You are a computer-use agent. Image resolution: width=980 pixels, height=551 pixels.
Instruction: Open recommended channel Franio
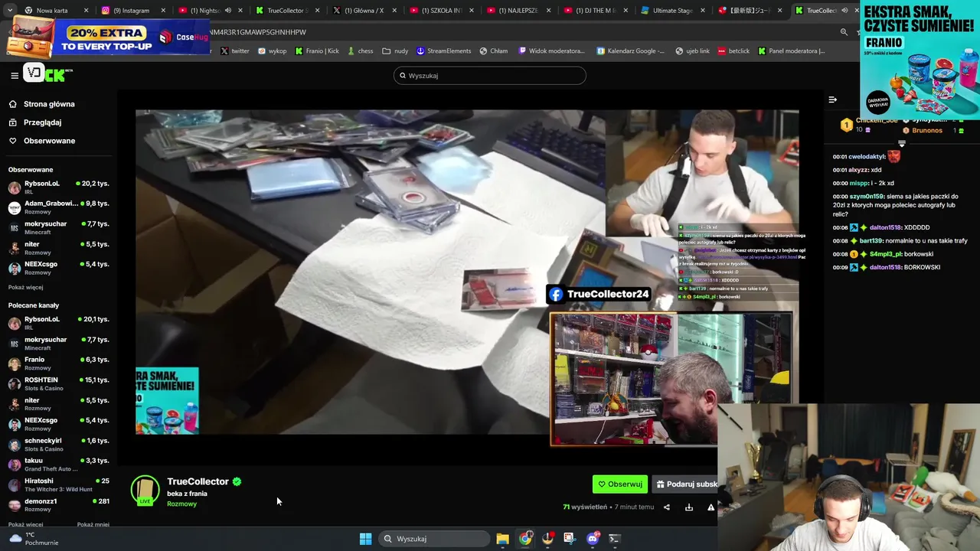coord(58,364)
